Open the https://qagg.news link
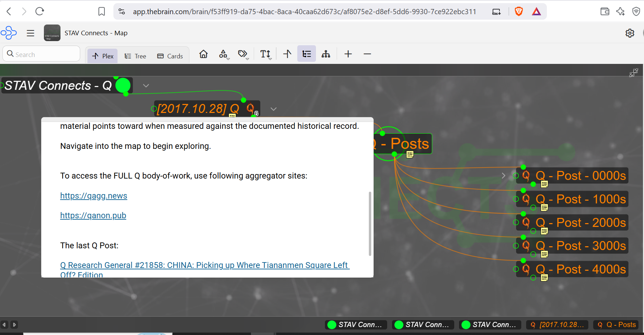The height and width of the screenshot is (335, 644). 94,196
